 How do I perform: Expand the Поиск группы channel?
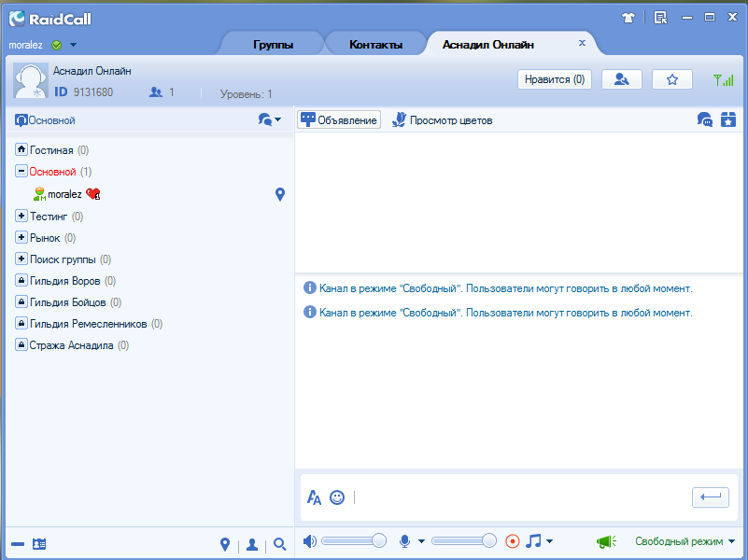coord(21,259)
